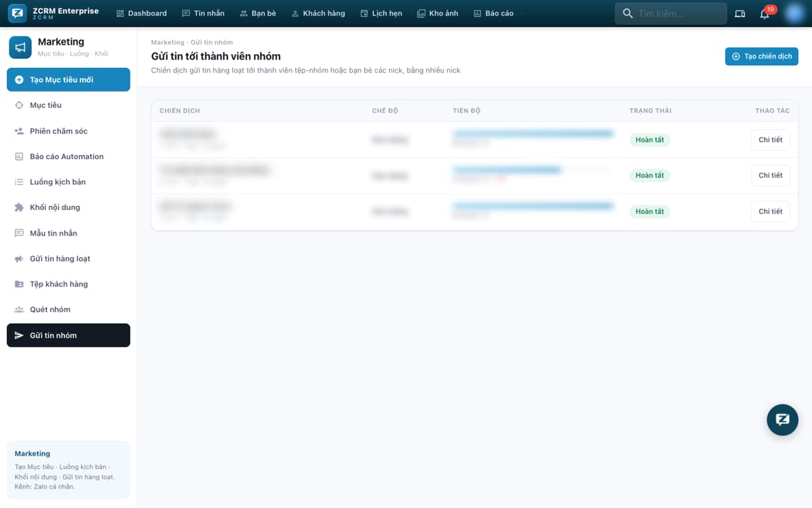This screenshot has height=508, width=812.
Task: Select Mục tiêu in the sidebar
Action: [68, 105]
